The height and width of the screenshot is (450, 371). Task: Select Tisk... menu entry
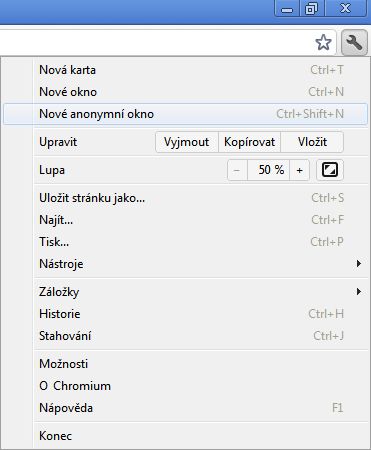[x=185, y=242]
